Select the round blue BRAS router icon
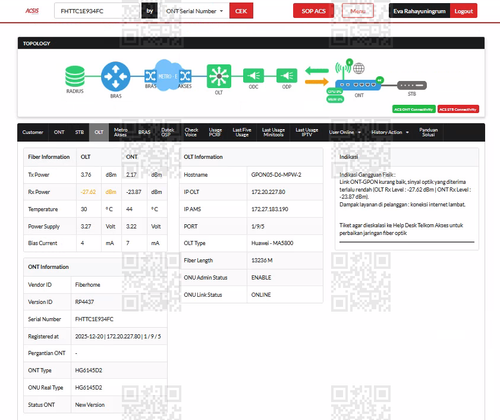Viewport: 500px width, 420px height. pos(115,76)
